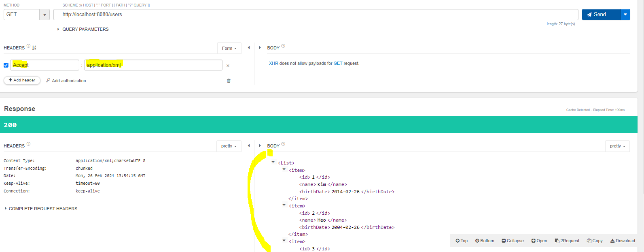Select Keep-Alive timeout=60 value
Image resolution: width=644 pixels, height=252 pixels.
point(88,184)
